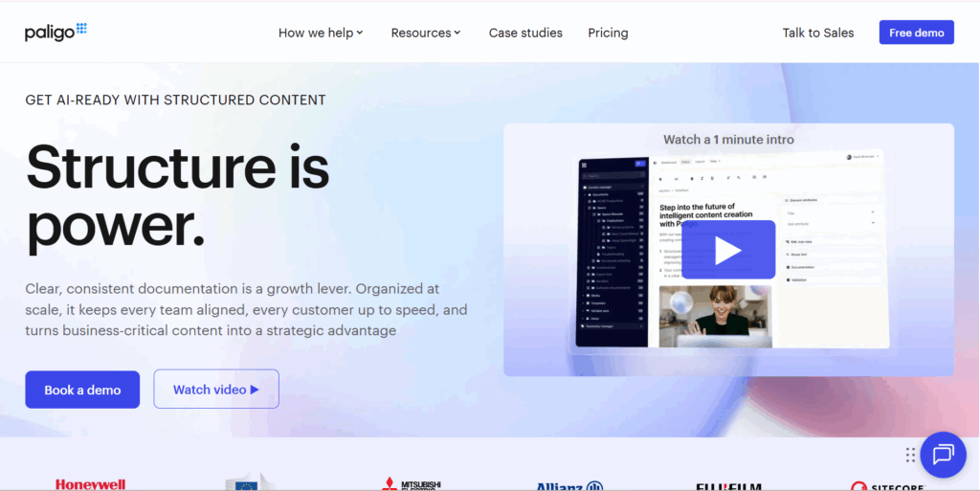The width and height of the screenshot is (980, 491).
Task: Open the chat widget bubble
Action: tap(943, 455)
